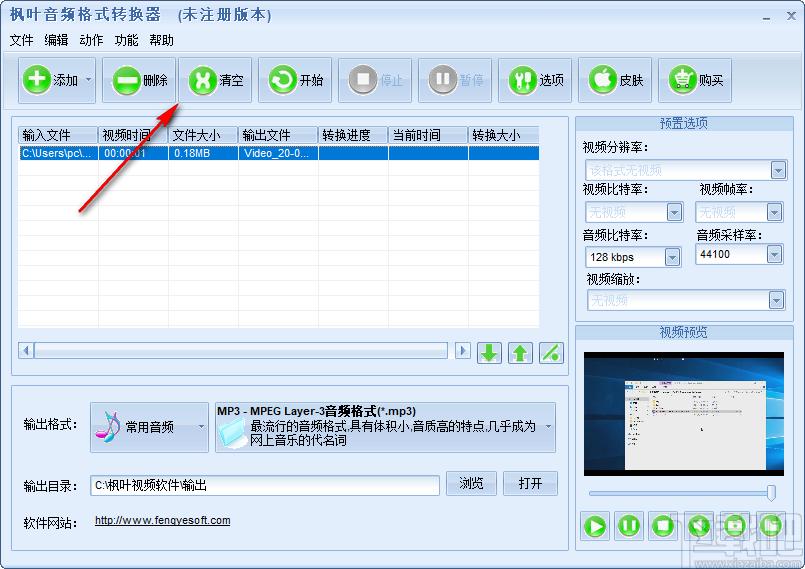The image size is (805, 569).
Task: Open the 帮助 menu
Action: (161, 40)
